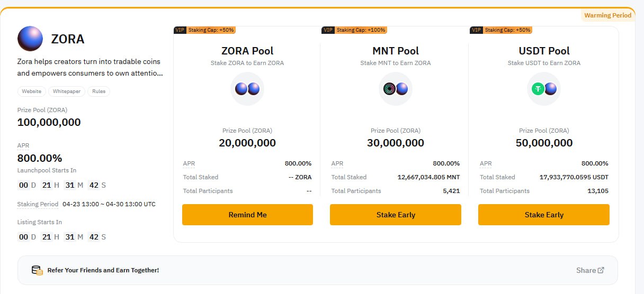Click the VIP badge on ZORA Pool

180,30
